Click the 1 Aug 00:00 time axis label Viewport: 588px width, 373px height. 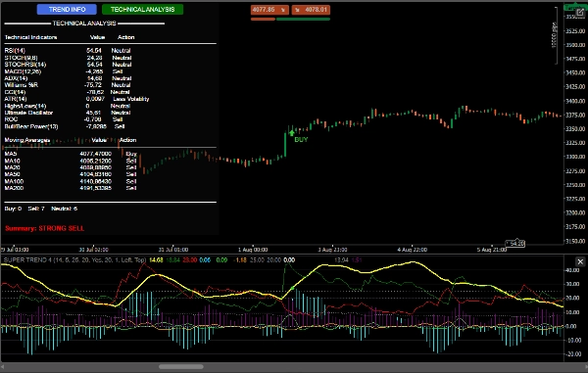click(x=253, y=250)
